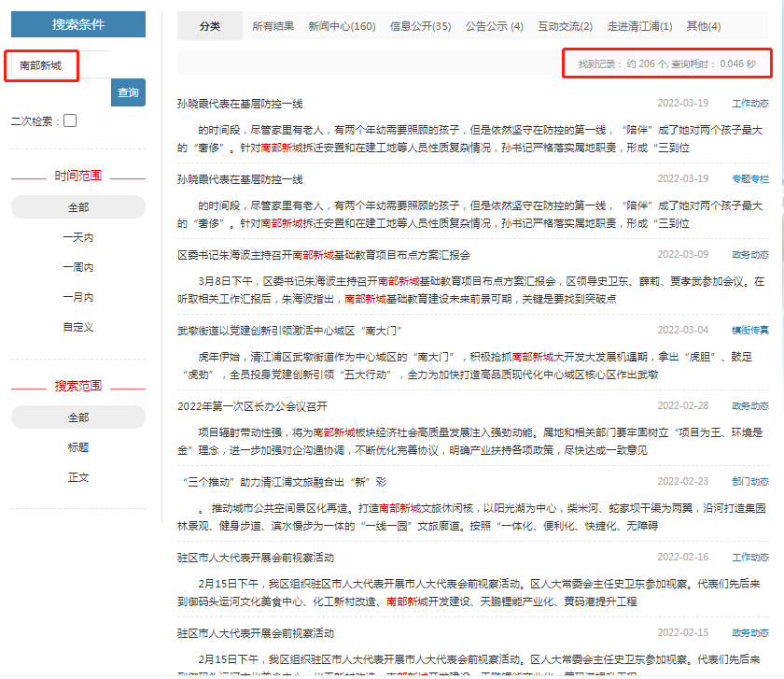Click the 找到记录 约 206 个 result count text
Screen dimensions: 784x679
[667, 64]
